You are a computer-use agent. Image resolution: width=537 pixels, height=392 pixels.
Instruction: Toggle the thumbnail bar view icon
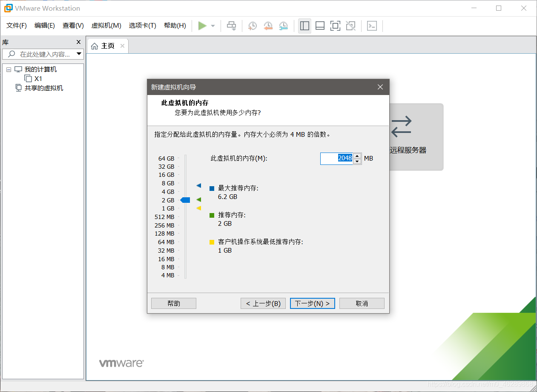(x=320, y=26)
